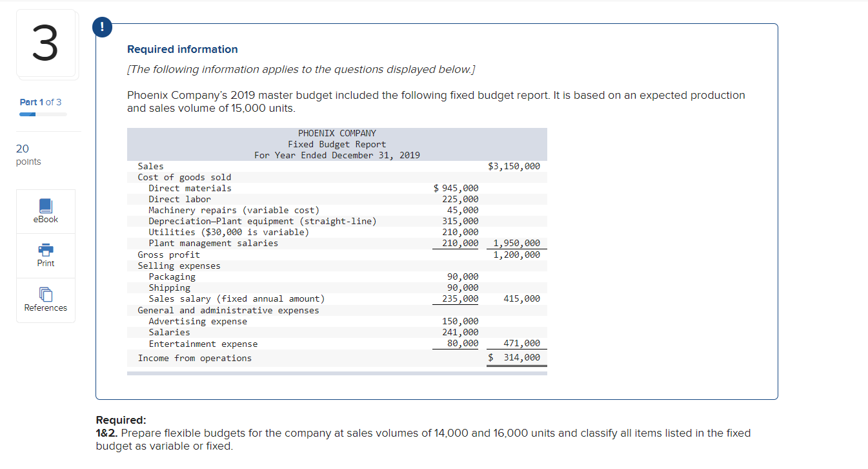The width and height of the screenshot is (868, 469).
Task: Click the 45,000 machinery repairs value
Action: tap(463, 210)
